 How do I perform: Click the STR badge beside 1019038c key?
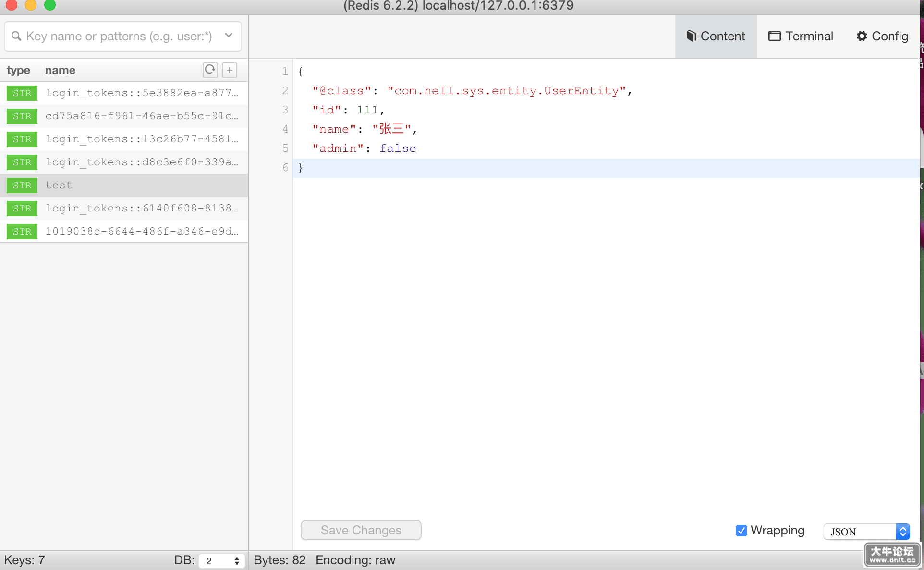coord(22,232)
